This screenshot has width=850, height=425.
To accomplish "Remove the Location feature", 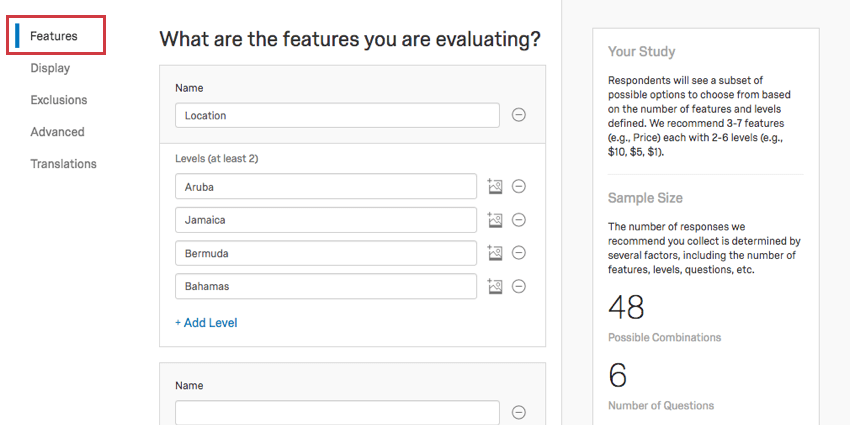I will point(519,115).
